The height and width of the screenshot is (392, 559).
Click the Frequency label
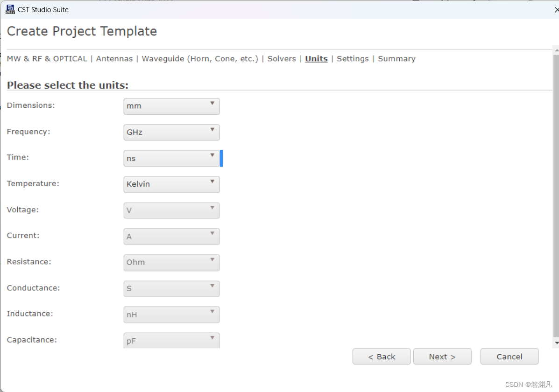tap(28, 132)
